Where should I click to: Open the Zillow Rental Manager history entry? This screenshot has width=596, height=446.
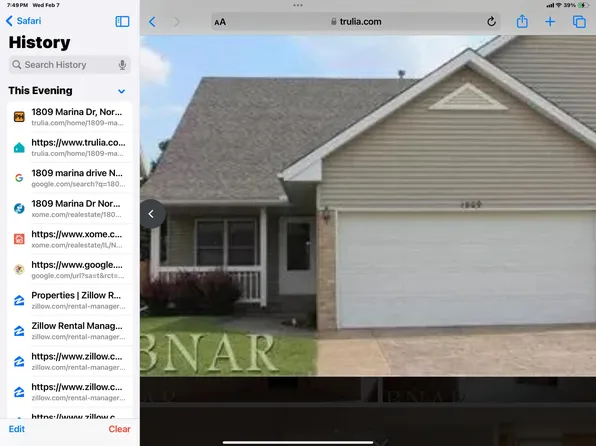tap(70, 331)
